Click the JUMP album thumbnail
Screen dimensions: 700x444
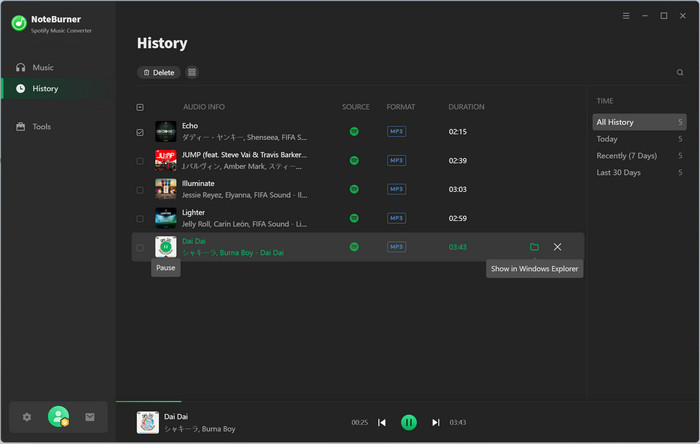pos(166,161)
